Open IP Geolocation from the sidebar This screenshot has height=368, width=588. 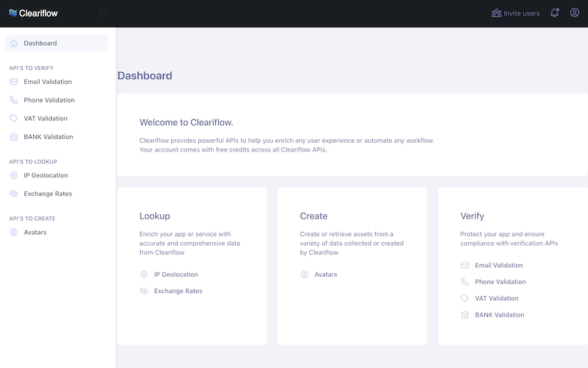click(46, 175)
